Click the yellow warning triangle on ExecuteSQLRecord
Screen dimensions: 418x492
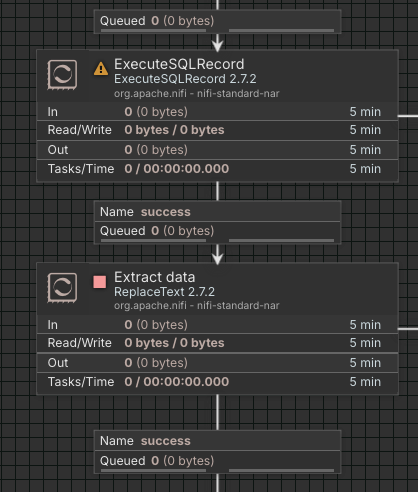coord(101,69)
